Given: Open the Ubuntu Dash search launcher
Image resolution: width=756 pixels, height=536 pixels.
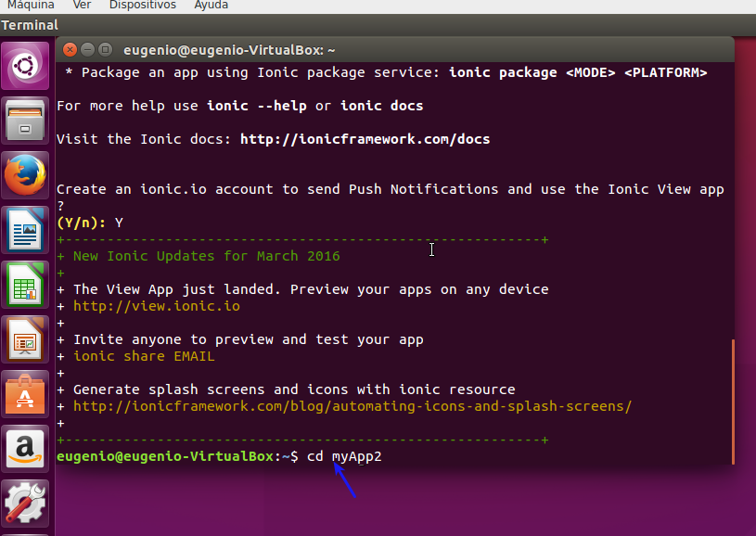Looking at the screenshot, I should [25, 66].
